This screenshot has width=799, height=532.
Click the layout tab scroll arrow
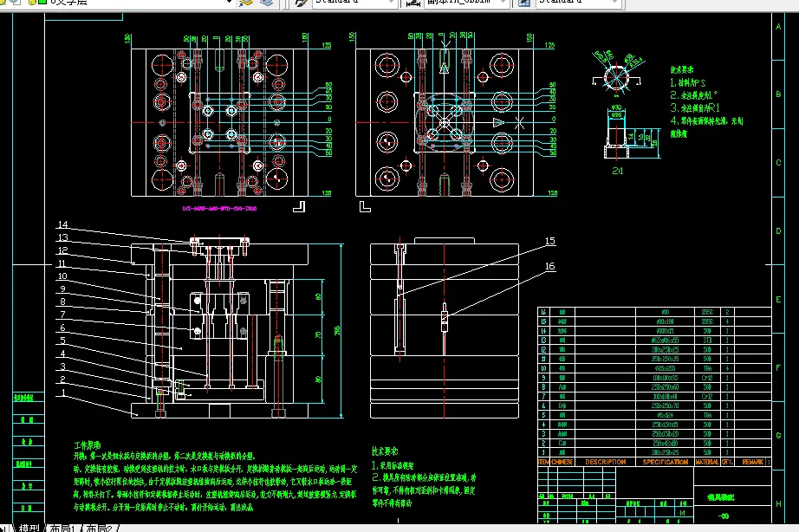[4, 529]
